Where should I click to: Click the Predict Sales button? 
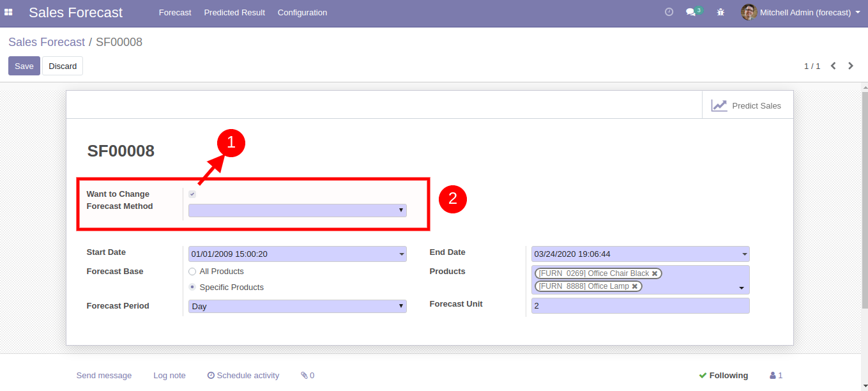tap(747, 105)
